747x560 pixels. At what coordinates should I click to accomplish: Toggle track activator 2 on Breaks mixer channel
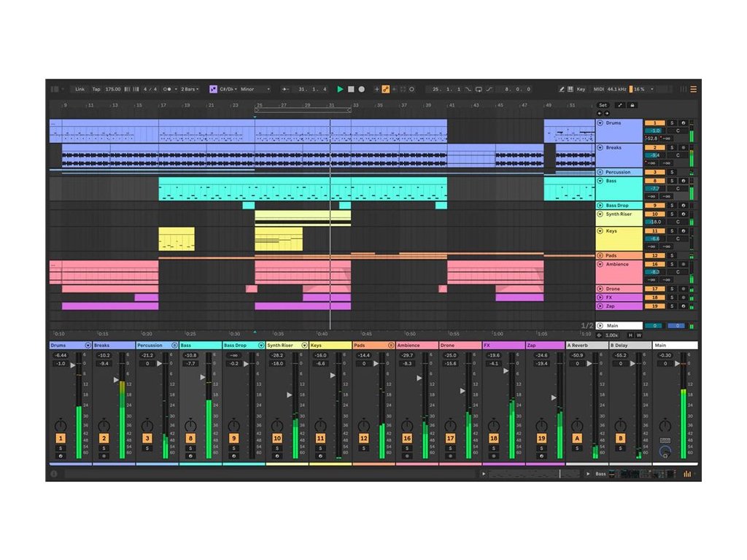pos(104,438)
